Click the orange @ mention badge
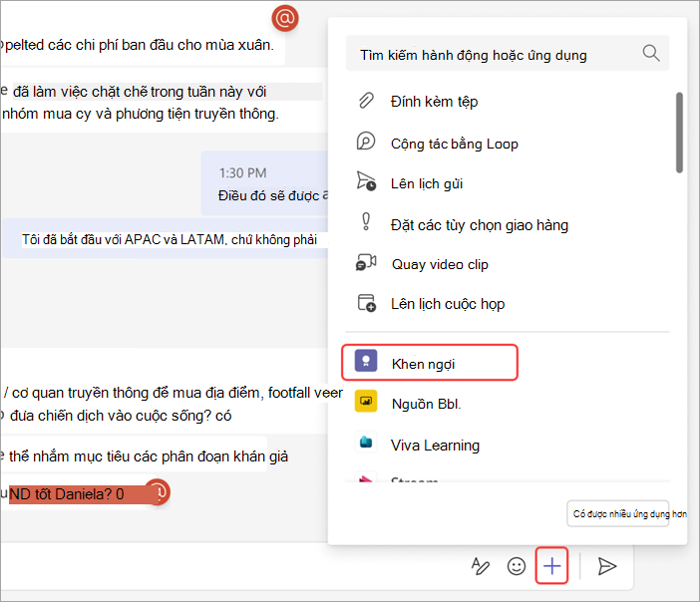The height and width of the screenshot is (602, 700). coord(285,18)
